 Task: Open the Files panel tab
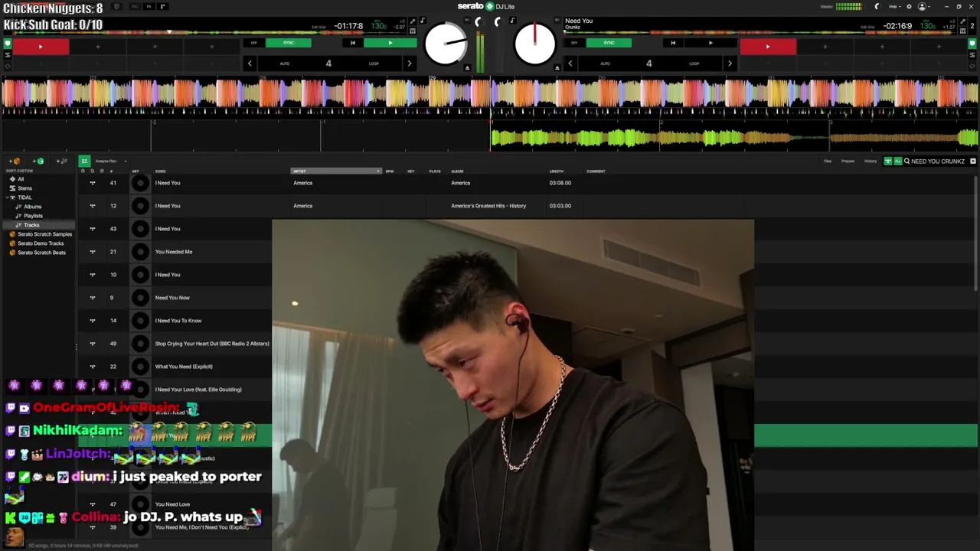click(x=828, y=161)
